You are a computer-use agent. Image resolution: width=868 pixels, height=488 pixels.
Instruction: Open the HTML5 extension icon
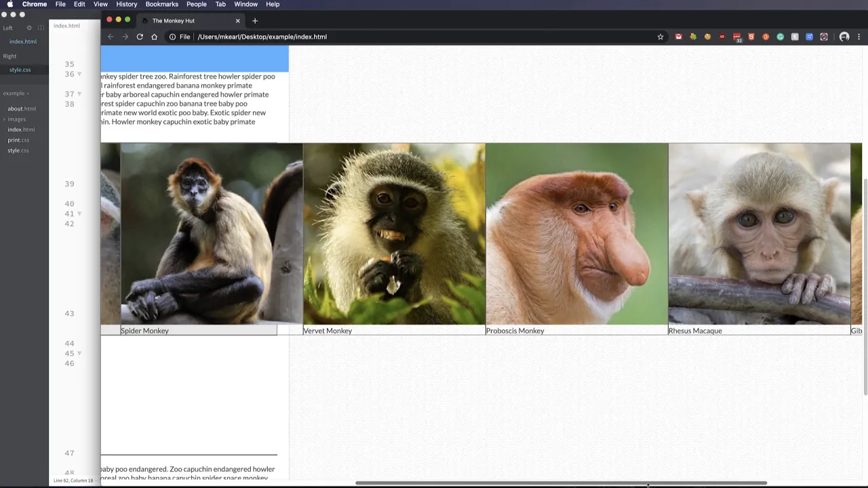751,37
